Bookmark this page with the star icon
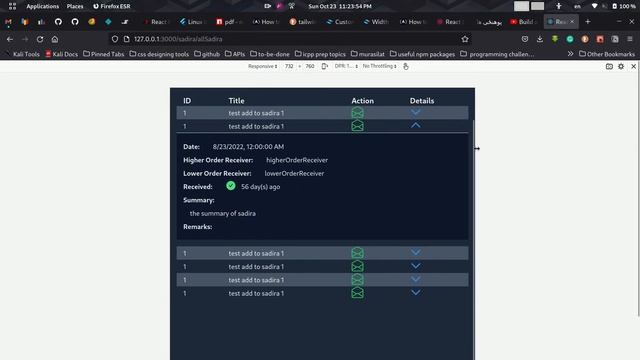Image resolution: width=640 pixels, height=360 pixels. [465, 39]
